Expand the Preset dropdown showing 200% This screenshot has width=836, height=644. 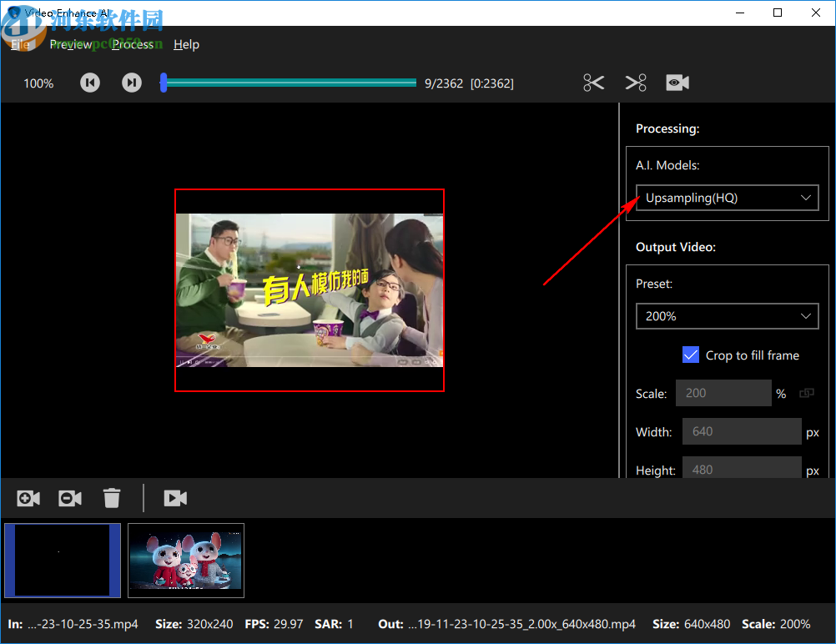pyautogui.click(x=726, y=316)
